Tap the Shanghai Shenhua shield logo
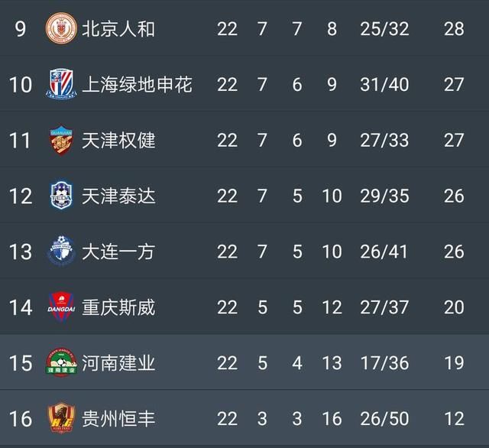Viewport: 489px width, 448px height. 61,83
